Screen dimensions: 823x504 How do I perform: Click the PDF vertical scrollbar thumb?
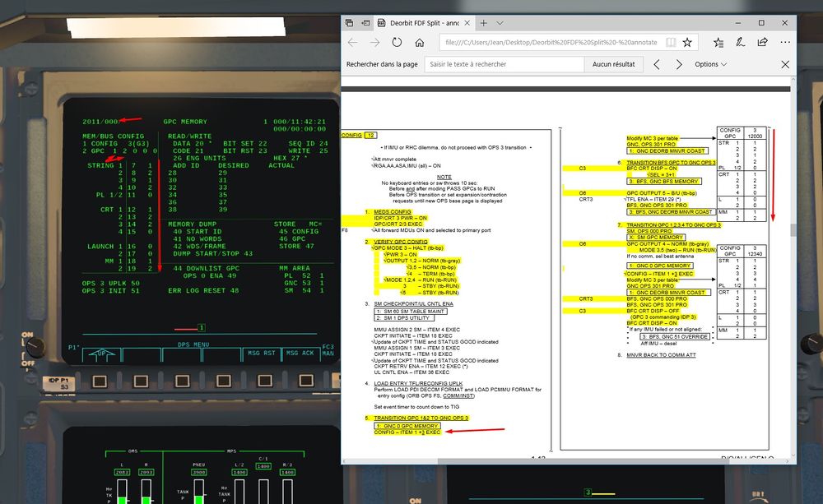793,229
